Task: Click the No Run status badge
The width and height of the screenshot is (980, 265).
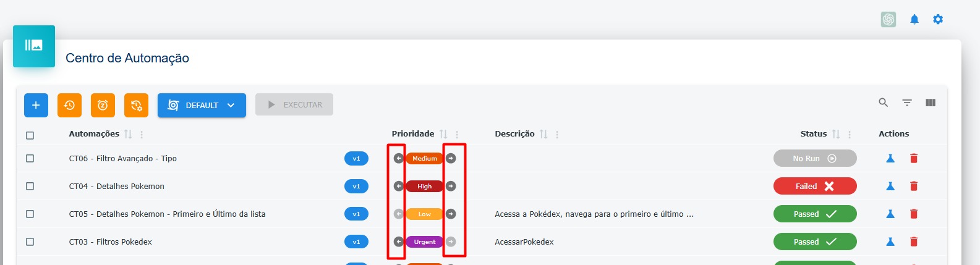Action: point(815,158)
